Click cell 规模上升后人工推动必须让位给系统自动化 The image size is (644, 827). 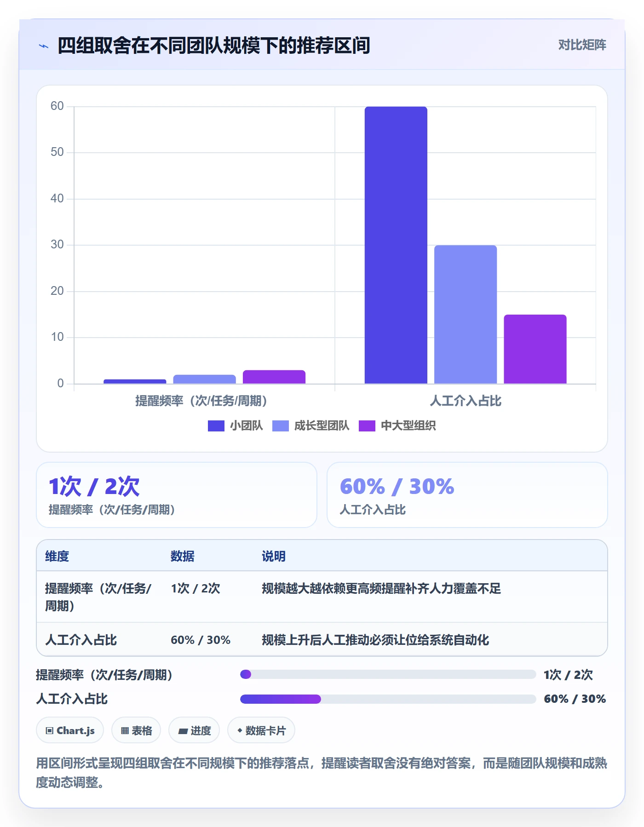(x=375, y=640)
